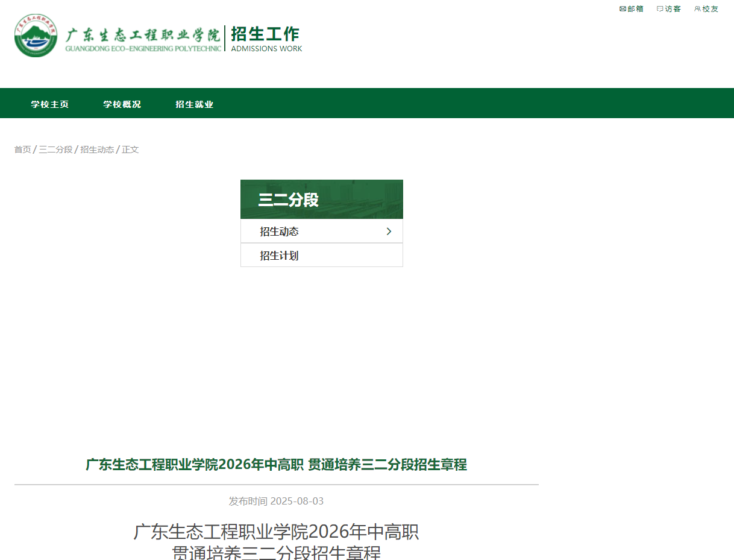The width and height of the screenshot is (734, 560).
Task: Expand the 招生动态 sidebar arrow
Action: click(x=389, y=231)
